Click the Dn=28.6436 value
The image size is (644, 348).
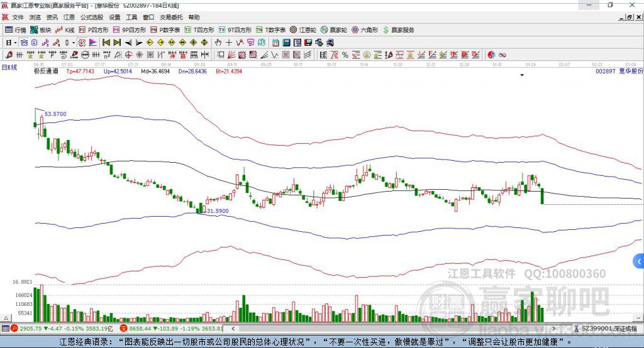tap(192, 71)
